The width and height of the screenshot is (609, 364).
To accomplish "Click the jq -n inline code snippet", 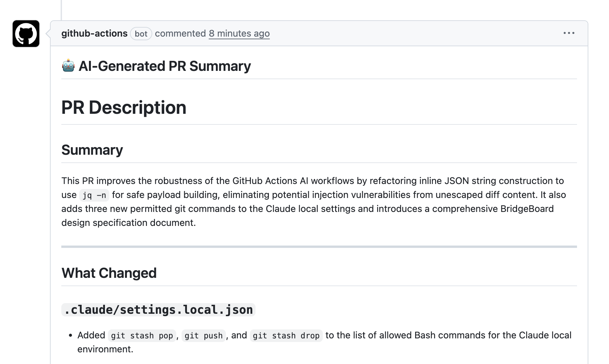I will point(94,195).
